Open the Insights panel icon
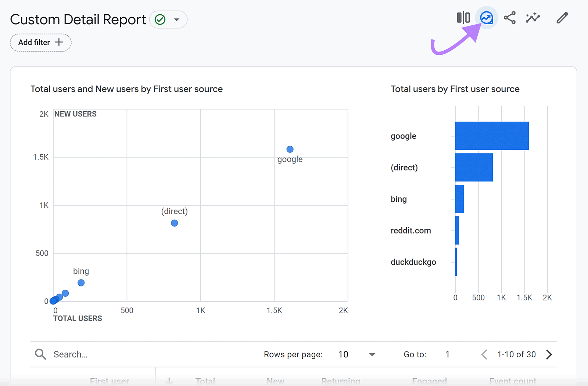Viewport: 588px width, 386px height. [x=486, y=17]
